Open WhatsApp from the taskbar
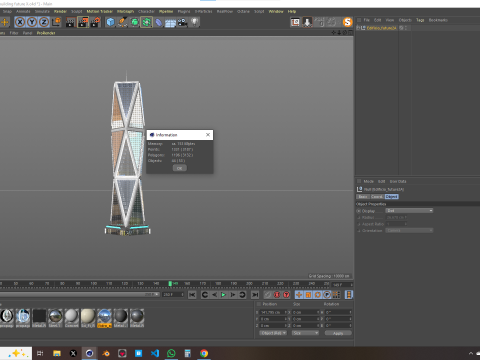 tap(171, 353)
